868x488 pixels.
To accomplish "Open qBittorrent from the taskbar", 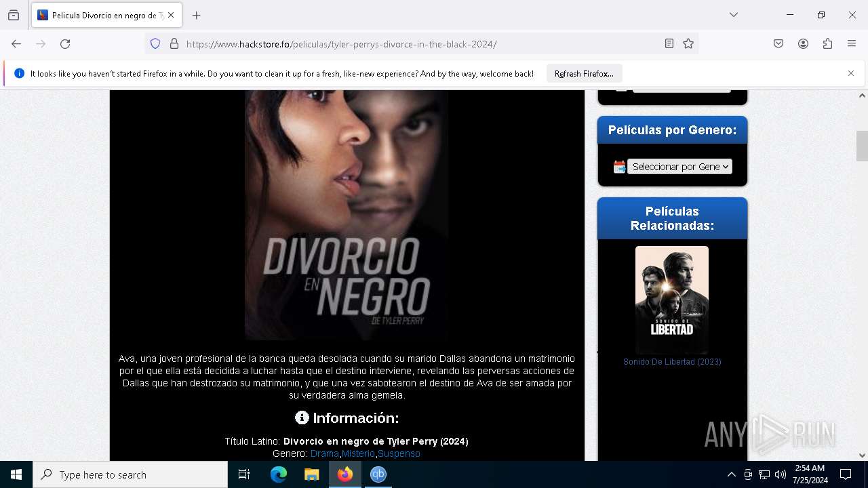I will [x=378, y=474].
